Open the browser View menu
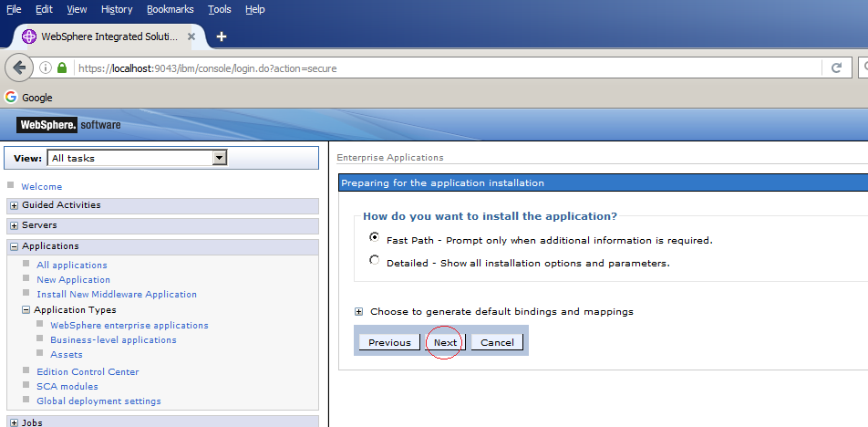Viewport: 868px width, 427px height. click(x=77, y=9)
